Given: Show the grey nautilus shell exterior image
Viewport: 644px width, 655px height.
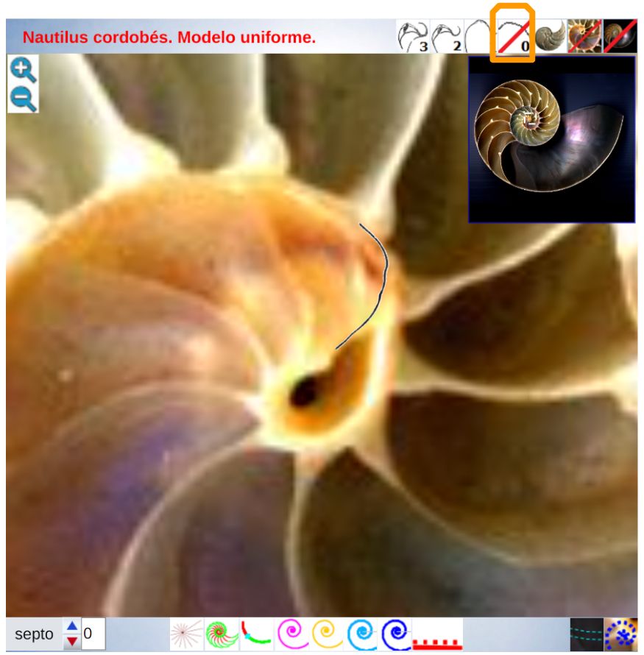Looking at the screenshot, I should coord(550,37).
